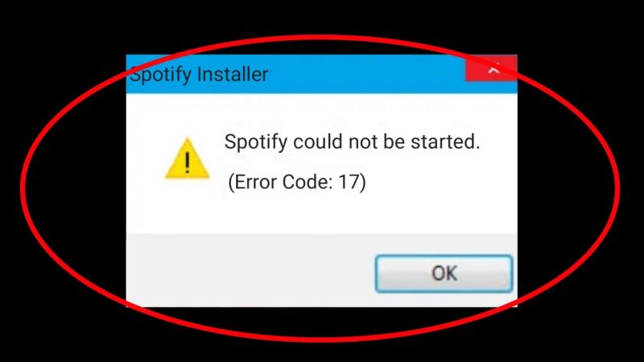Click the gray footer area beside OK
The image size is (644, 362).
(x=250, y=271)
